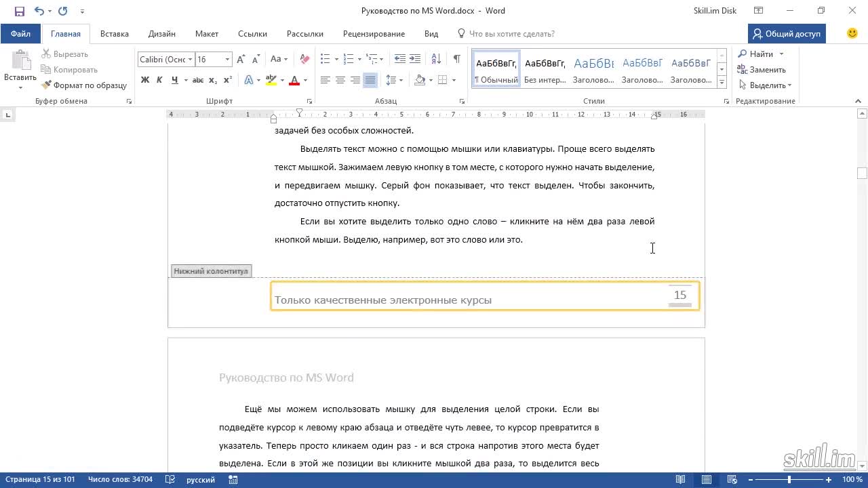Click in the 'Что вы хотите сделать?' search box

pos(511,33)
